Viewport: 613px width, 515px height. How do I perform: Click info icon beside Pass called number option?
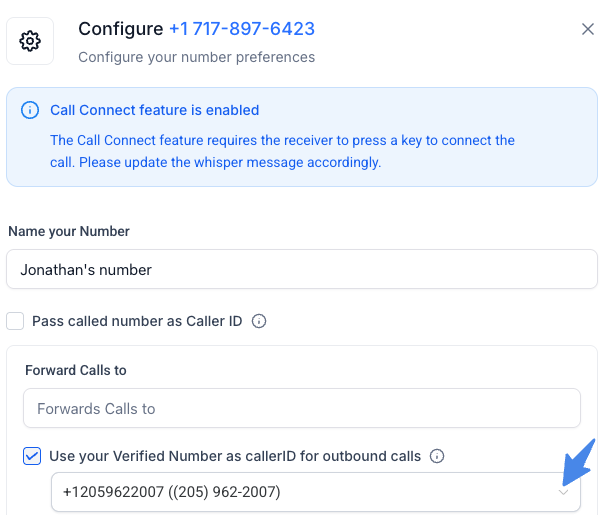coord(259,321)
